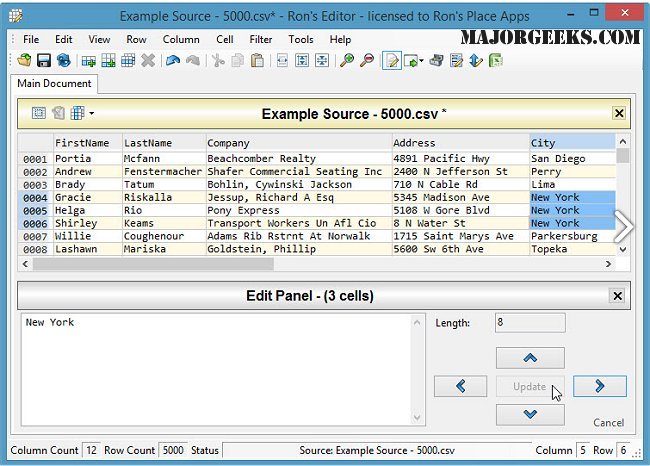Open the grid dropdown arrow in document header
The width and height of the screenshot is (650, 466).
(92, 114)
